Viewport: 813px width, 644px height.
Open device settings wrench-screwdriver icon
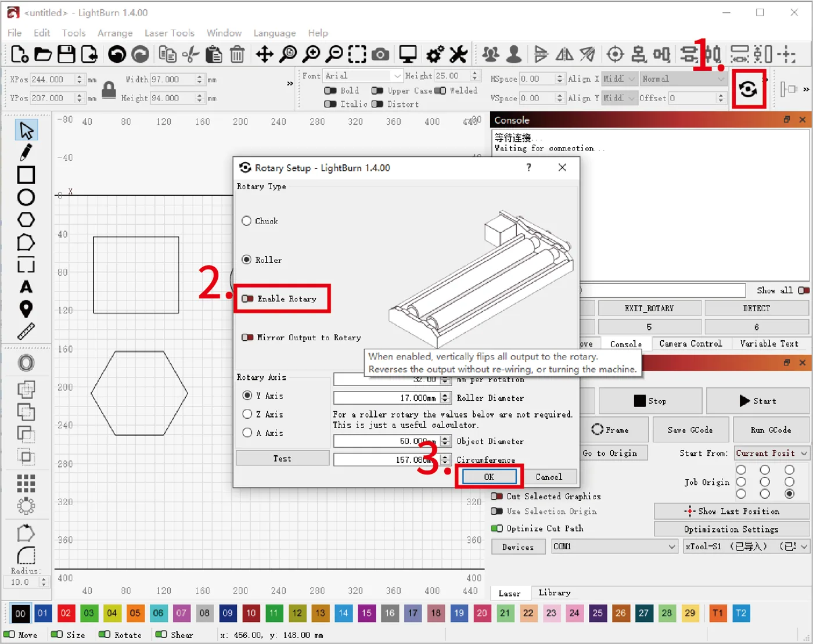tap(458, 55)
